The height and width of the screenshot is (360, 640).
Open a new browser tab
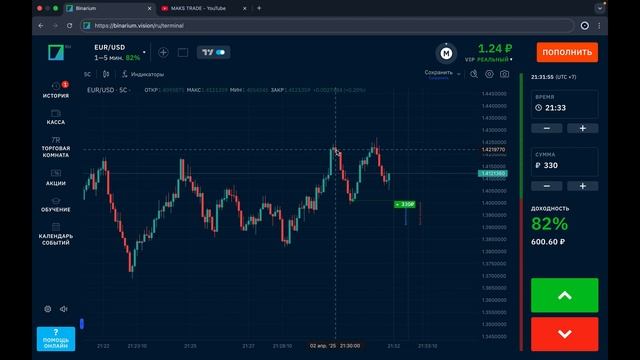coord(259,8)
